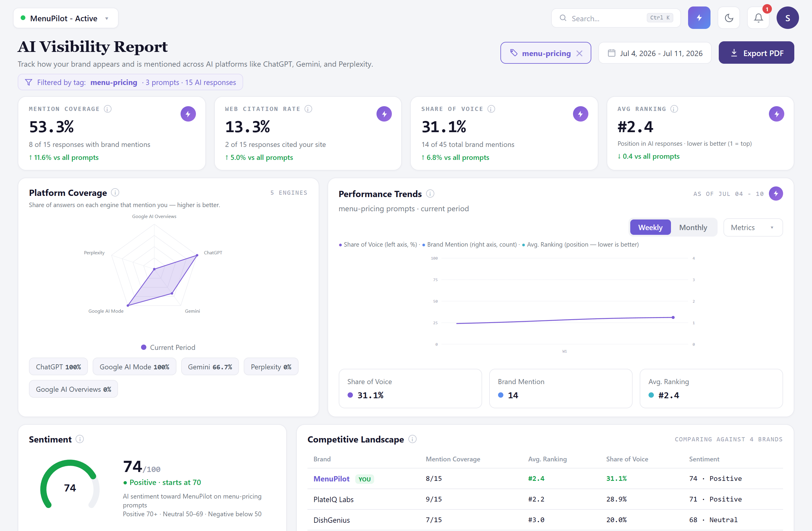This screenshot has width=812, height=531.
Task: Open the PlateIQ Labs brand row
Action: [545, 499]
